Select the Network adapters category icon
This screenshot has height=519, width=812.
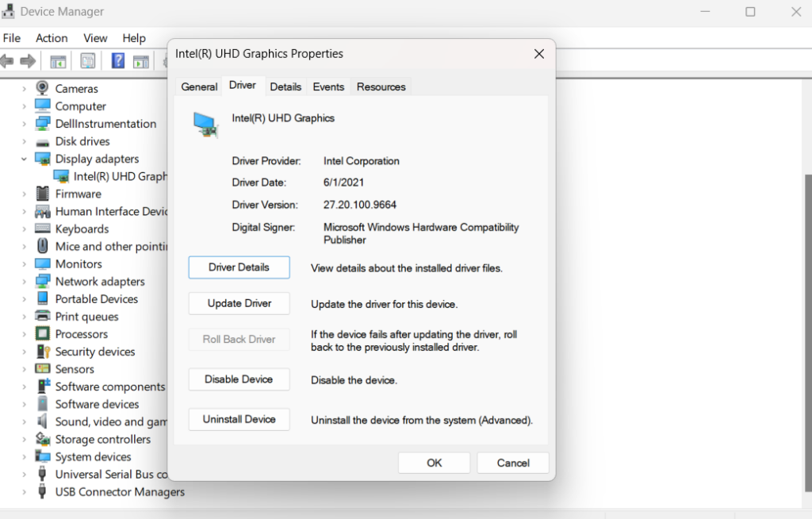tap(43, 281)
